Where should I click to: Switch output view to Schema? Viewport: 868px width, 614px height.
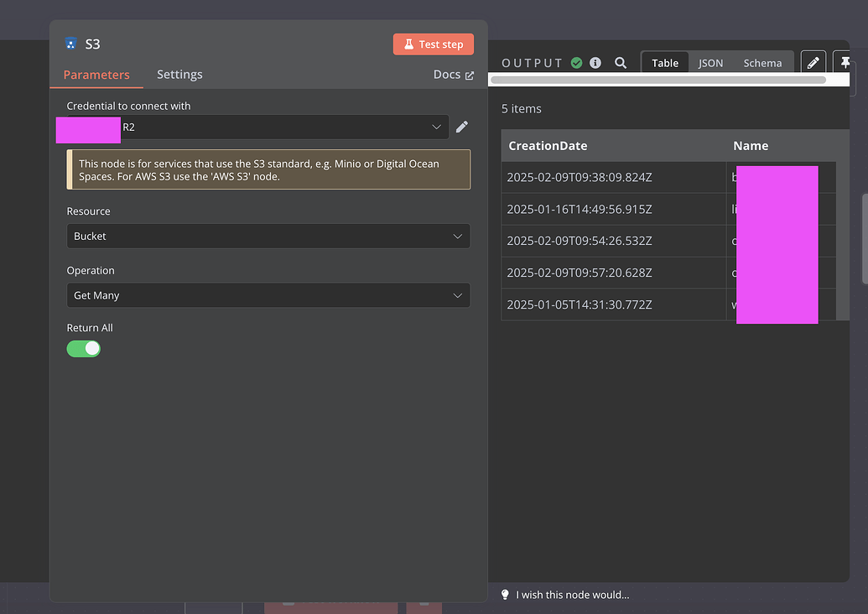click(x=761, y=62)
